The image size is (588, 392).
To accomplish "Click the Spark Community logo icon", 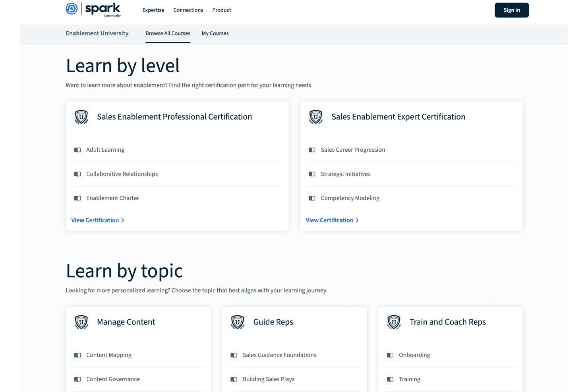I will tap(72, 9).
